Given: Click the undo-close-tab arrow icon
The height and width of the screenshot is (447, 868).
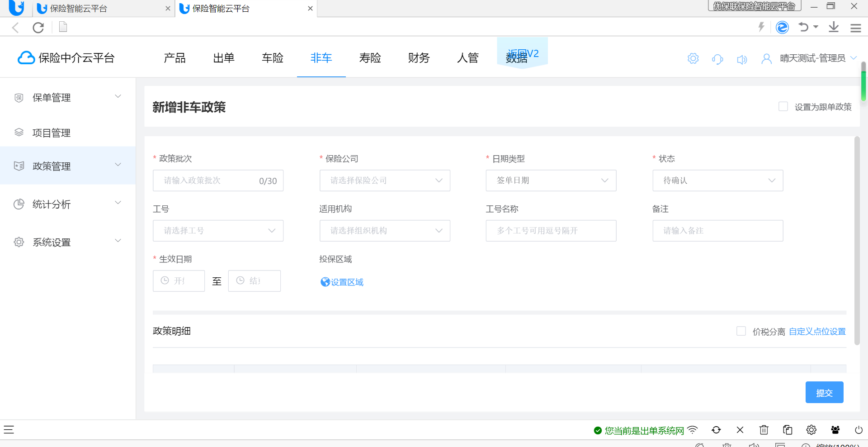Looking at the screenshot, I should click(803, 27).
